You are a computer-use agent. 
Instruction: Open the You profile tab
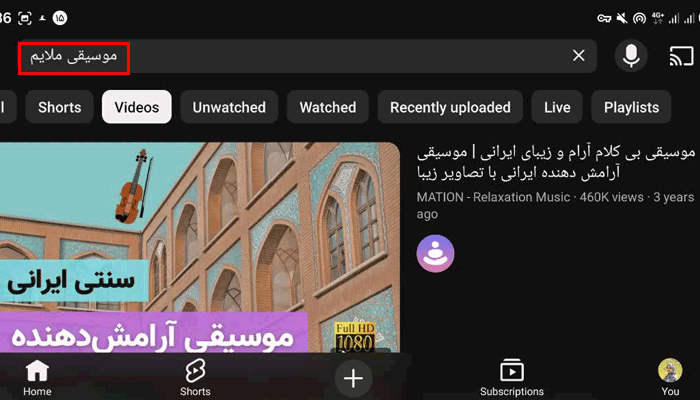pyautogui.click(x=670, y=378)
